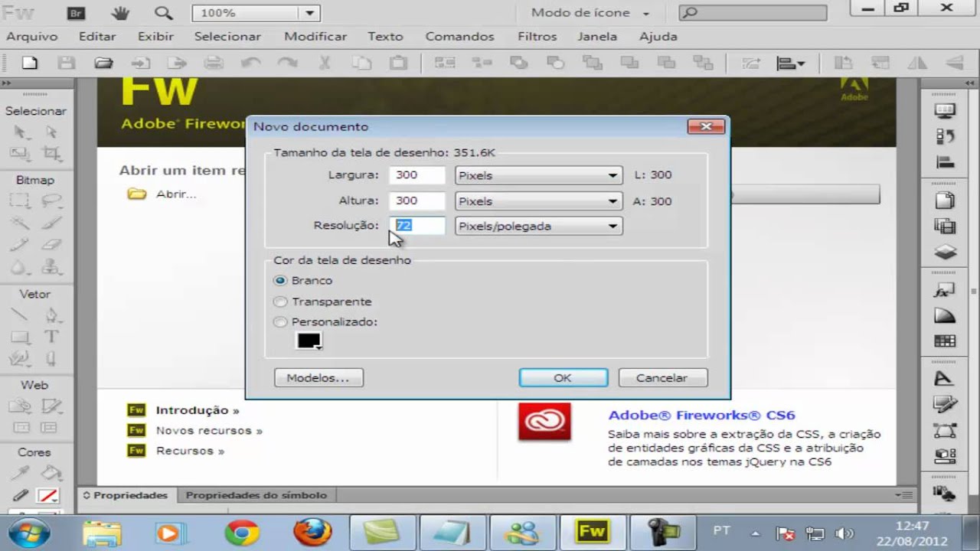Open the Altura units dropdown

click(538, 201)
